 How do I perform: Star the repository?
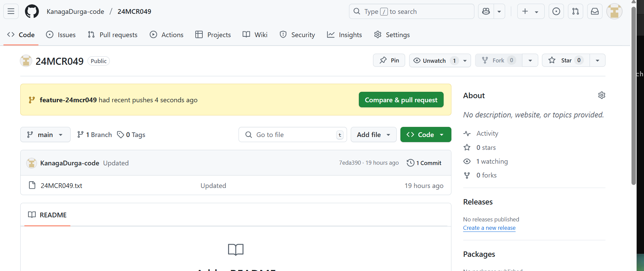click(566, 60)
